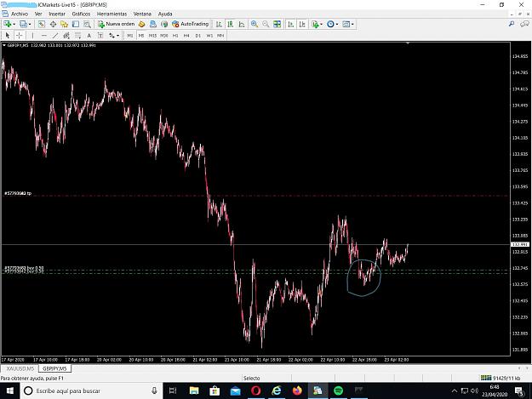Select the Horizontal Line tool
Screen dimensions: 532x399
click(43, 35)
